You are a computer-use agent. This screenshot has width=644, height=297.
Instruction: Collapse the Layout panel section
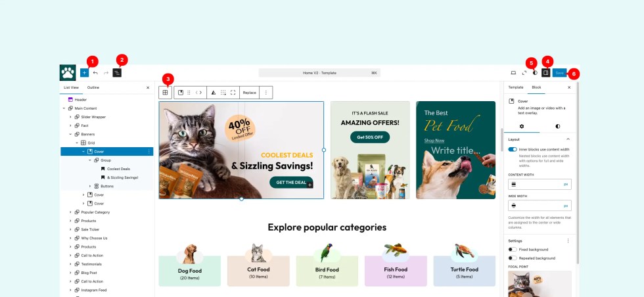point(568,139)
